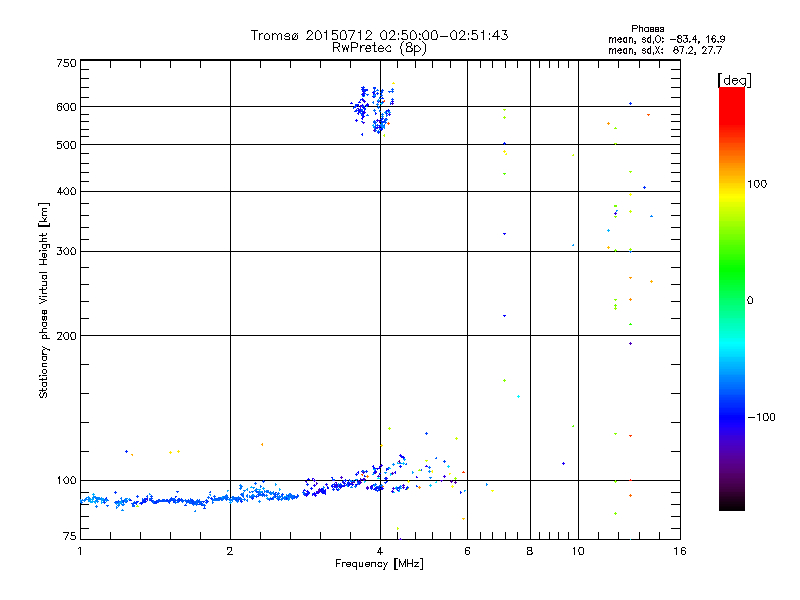Image resolution: width=800 pixels, height=600 pixels.
Task: Click the x-axis tick label '1'
Action: 80,551
